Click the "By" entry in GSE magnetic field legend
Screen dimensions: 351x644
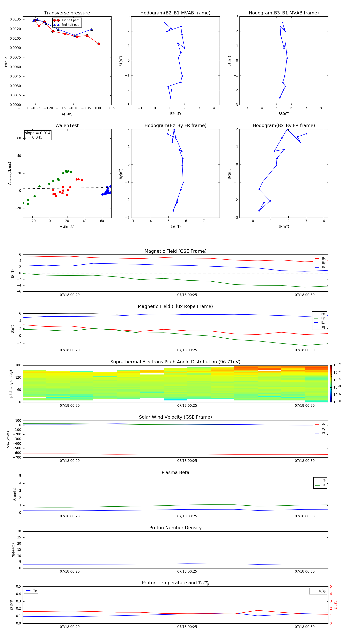click(x=320, y=263)
